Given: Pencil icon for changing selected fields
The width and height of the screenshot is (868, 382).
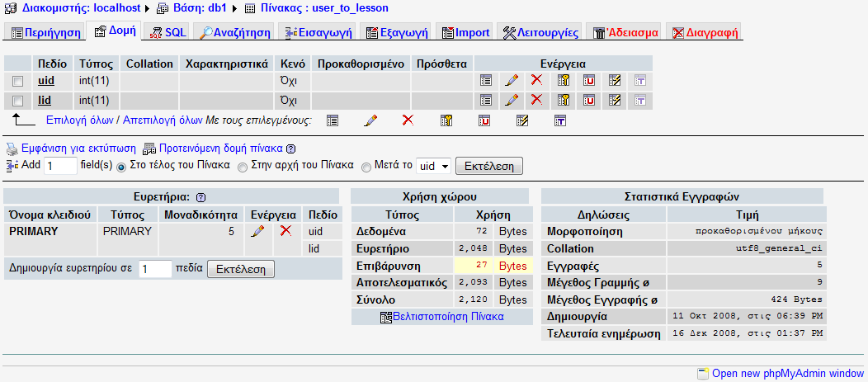Looking at the screenshot, I should tap(370, 120).
